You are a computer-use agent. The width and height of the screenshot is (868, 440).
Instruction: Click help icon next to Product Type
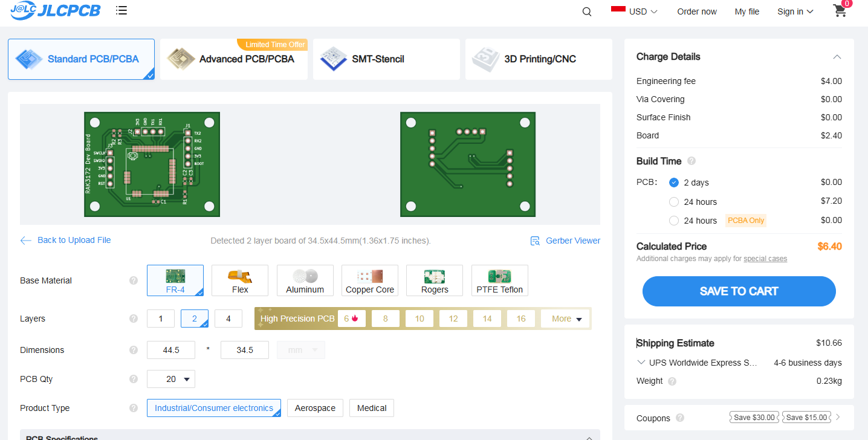[134, 408]
